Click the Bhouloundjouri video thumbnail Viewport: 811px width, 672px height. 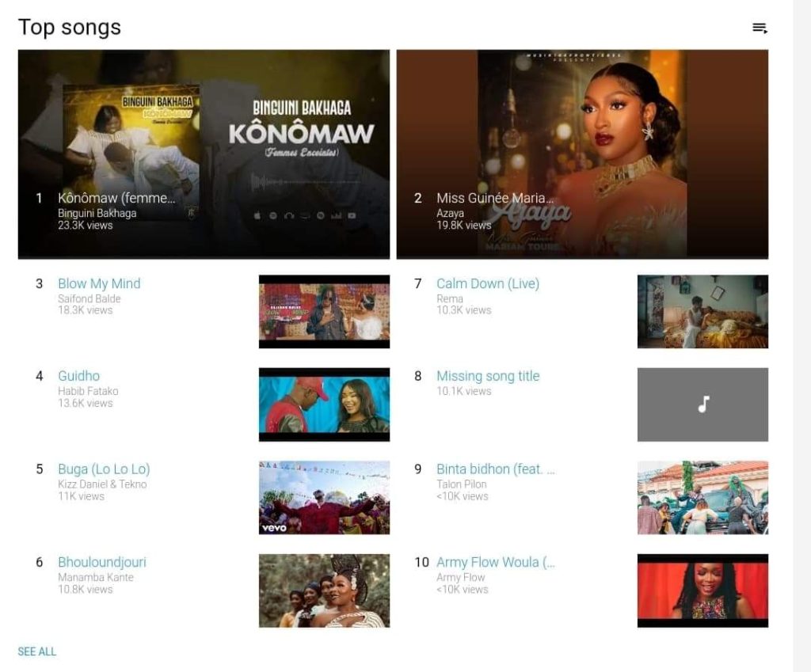[x=324, y=590]
